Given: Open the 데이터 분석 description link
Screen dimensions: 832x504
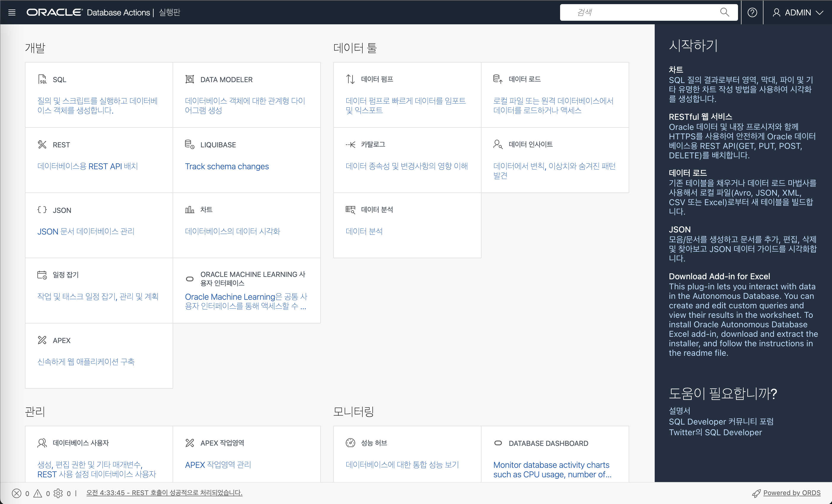Looking at the screenshot, I should pos(364,231).
